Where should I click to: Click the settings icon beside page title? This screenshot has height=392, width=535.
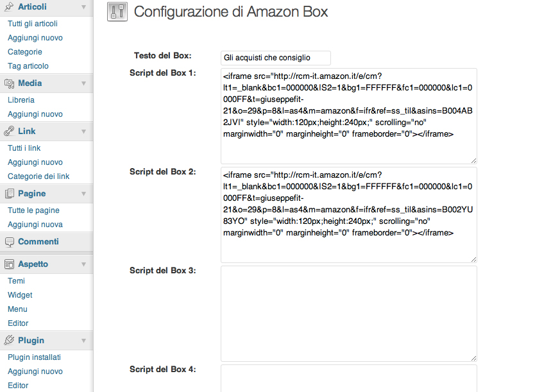(117, 12)
